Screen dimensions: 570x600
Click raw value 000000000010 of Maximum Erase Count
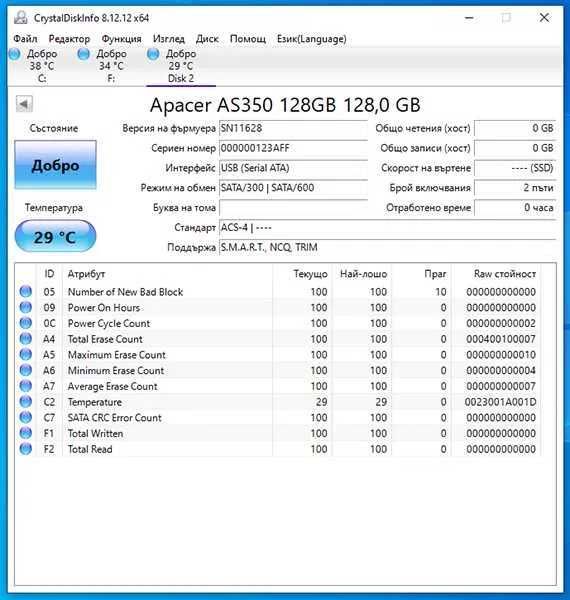pos(501,355)
